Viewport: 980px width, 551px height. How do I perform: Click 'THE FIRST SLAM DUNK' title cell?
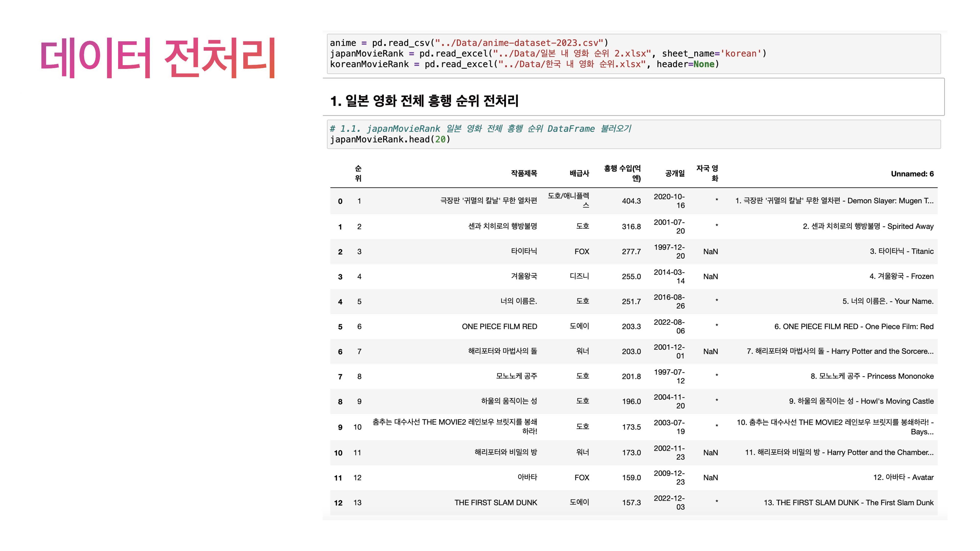495,503
